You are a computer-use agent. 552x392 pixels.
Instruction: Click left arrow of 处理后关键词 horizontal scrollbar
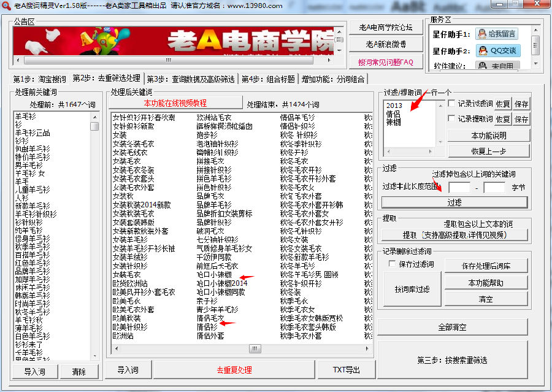(x=117, y=348)
